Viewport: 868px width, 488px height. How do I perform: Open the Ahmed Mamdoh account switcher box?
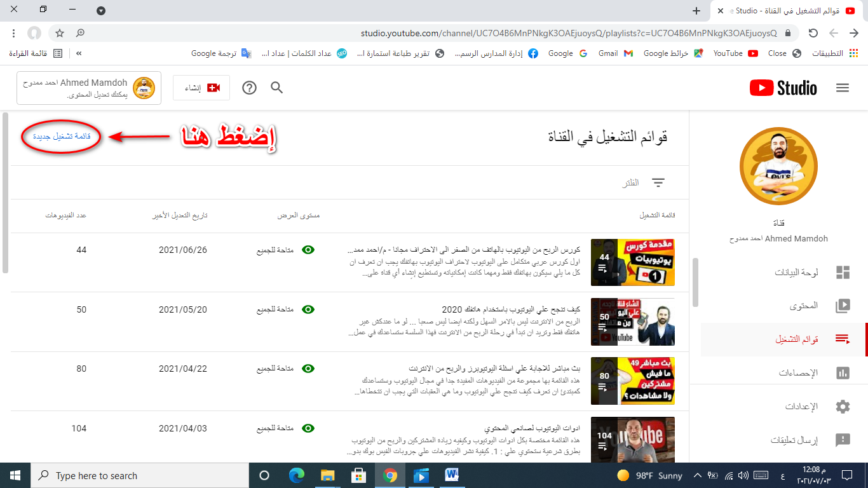tap(89, 88)
